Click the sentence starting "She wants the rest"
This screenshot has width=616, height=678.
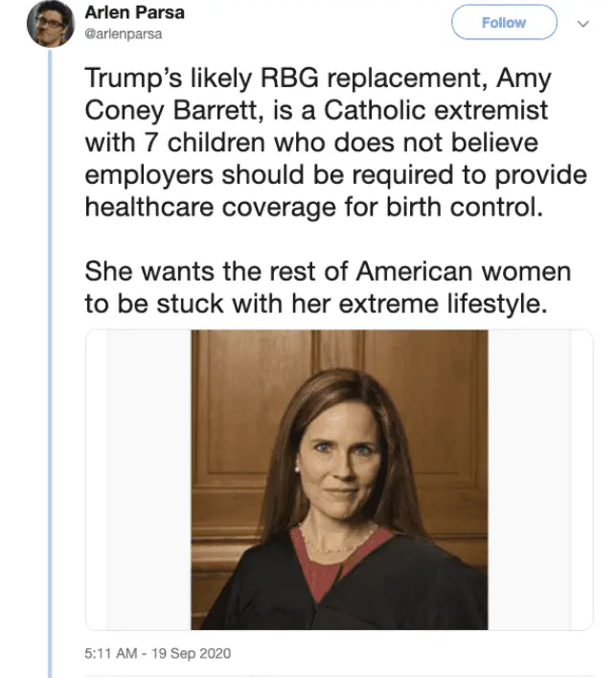pyautogui.click(x=328, y=272)
